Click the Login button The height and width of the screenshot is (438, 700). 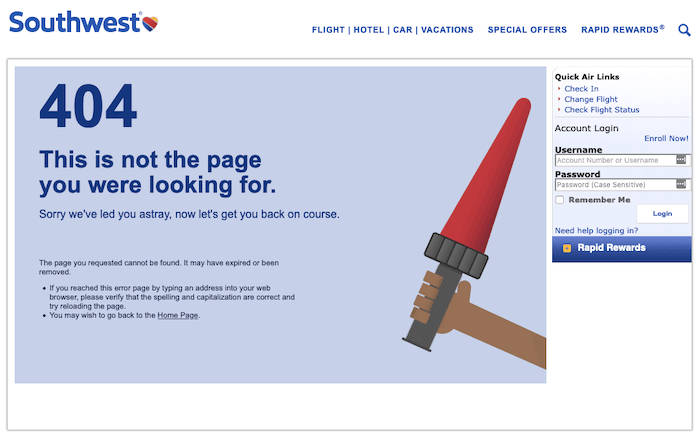tap(662, 214)
